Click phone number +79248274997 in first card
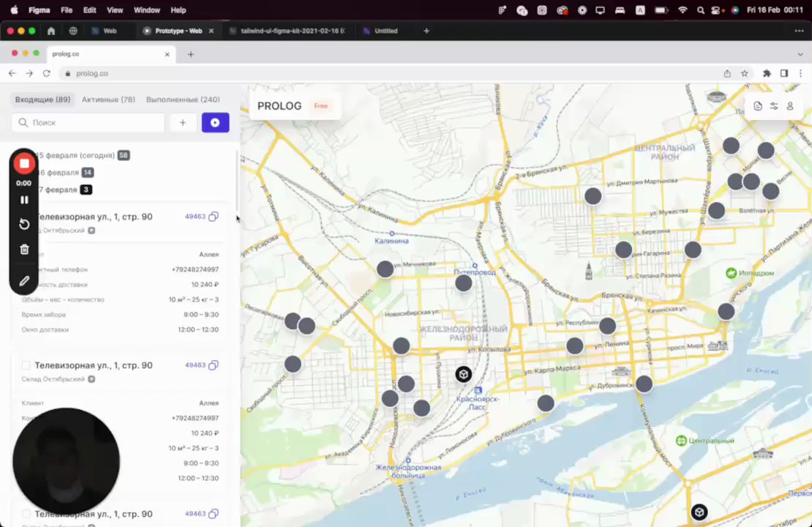 [195, 269]
